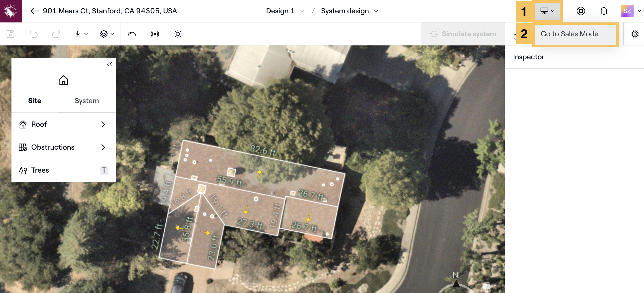Click the Simulate system button
The width and height of the screenshot is (644, 293).
pyautogui.click(x=463, y=34)
